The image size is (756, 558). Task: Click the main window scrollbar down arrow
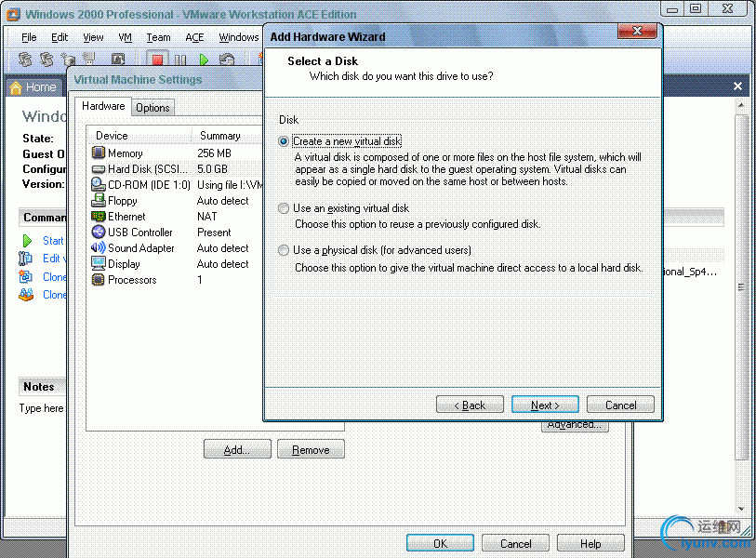click(x=741, y=509)
